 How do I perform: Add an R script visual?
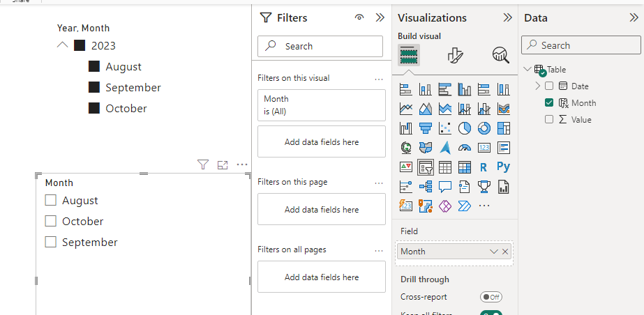[484, 167]
